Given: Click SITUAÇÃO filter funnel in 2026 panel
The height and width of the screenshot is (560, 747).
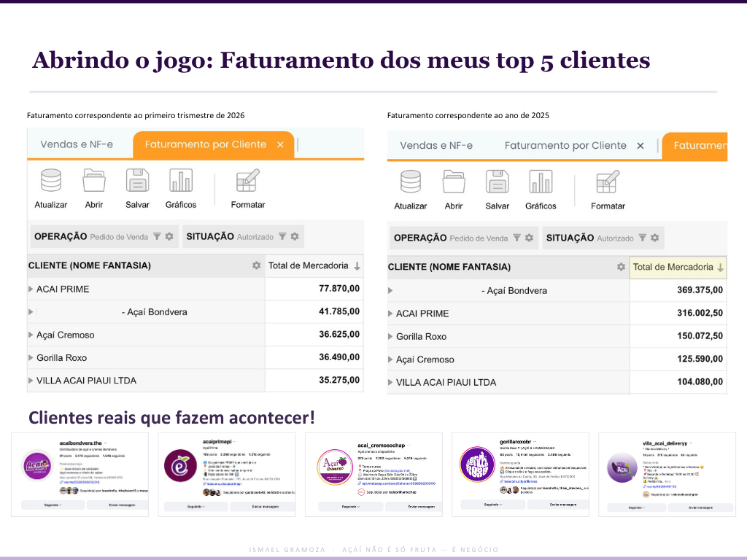Looking at the screenshot, I should (x=282, y=237).
